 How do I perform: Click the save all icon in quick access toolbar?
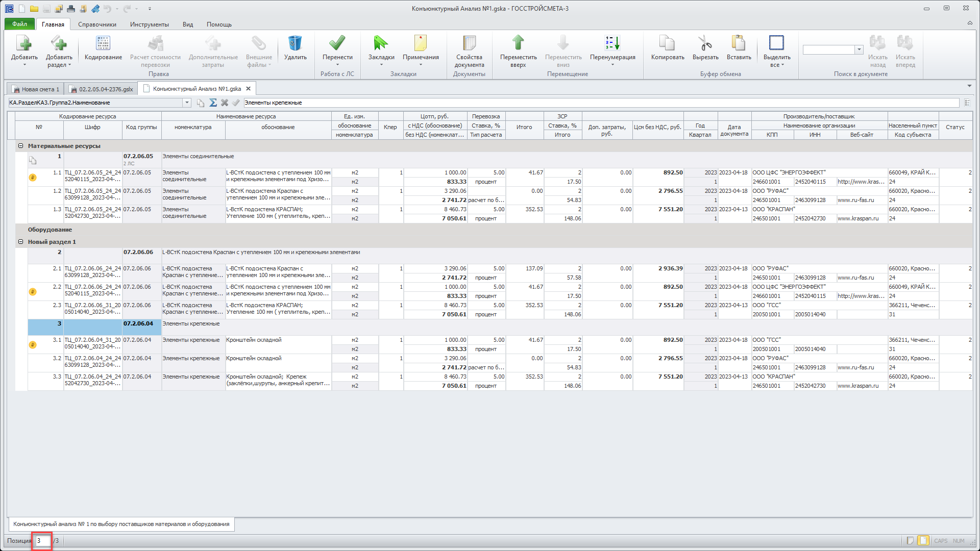59,9
